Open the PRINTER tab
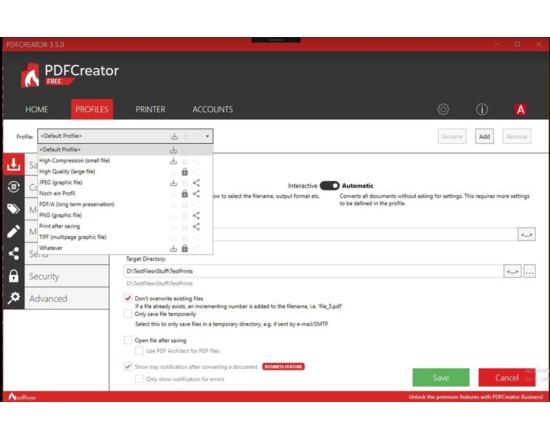This screenshot has height=440, width=550. [x=150, y=109]
